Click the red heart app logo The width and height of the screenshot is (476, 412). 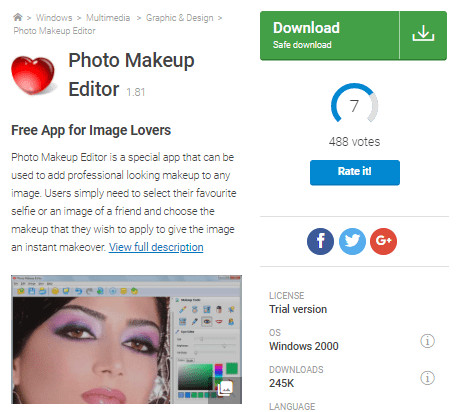click(x=33, y=75)
